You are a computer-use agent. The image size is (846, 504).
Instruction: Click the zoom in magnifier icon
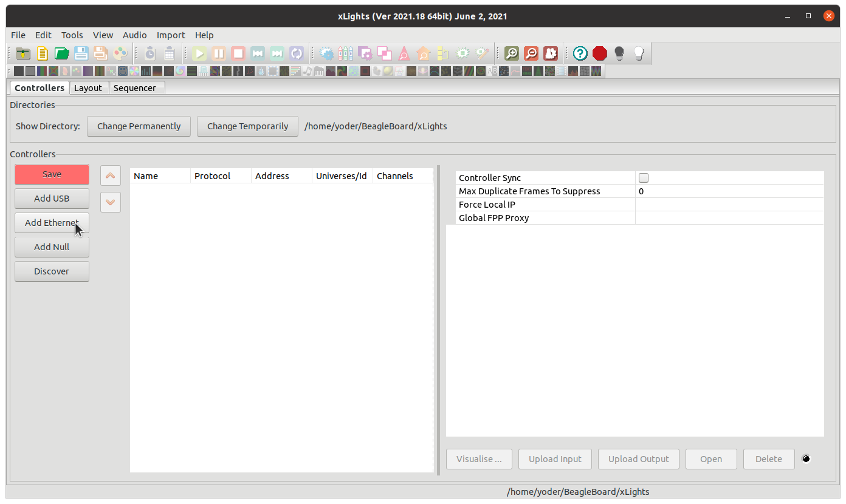click(x=512, y=53)
